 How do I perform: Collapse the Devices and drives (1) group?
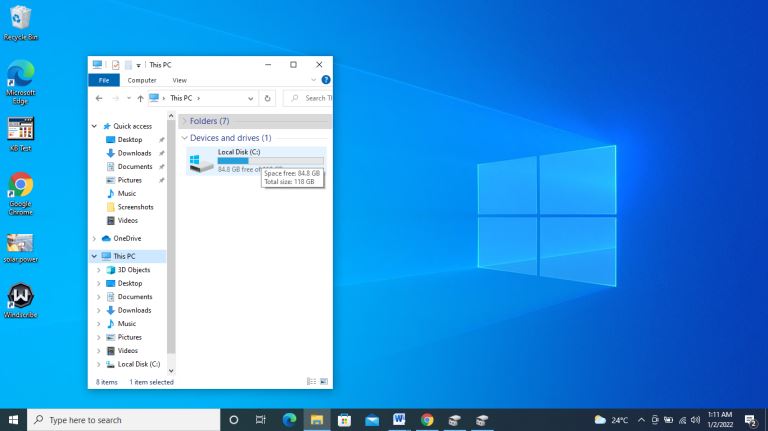(185, 138)
